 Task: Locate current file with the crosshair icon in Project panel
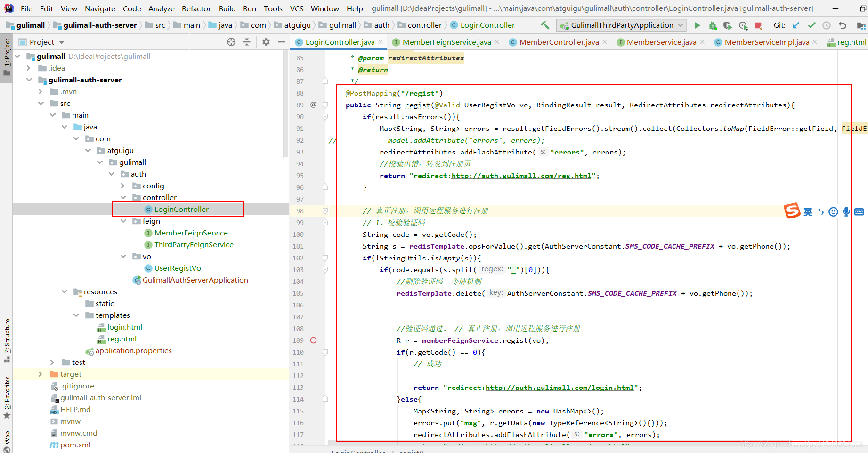[x=231, y=42]
